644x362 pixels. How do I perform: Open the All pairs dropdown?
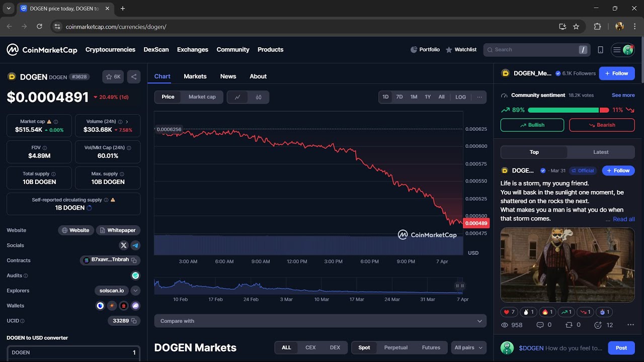(469, 347)
